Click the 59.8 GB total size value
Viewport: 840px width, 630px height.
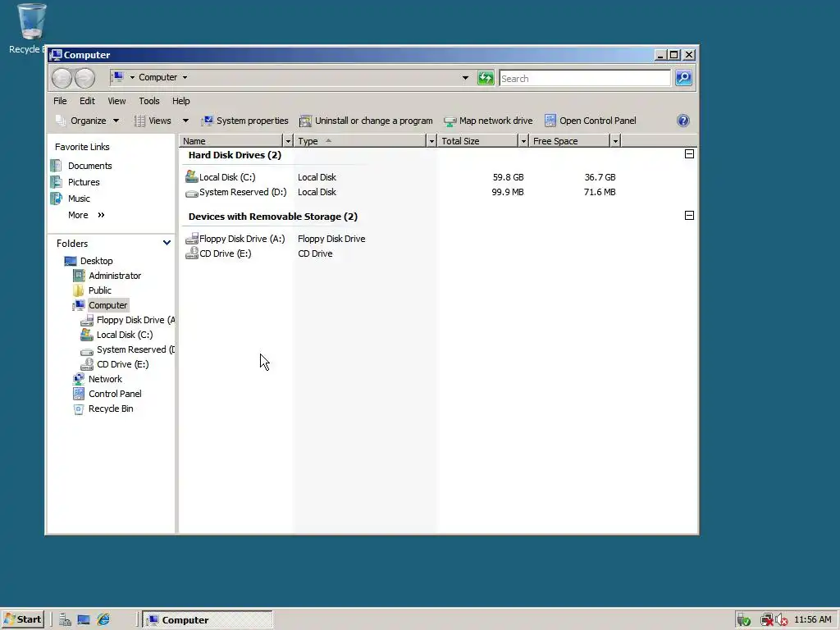tap(508, 177)
